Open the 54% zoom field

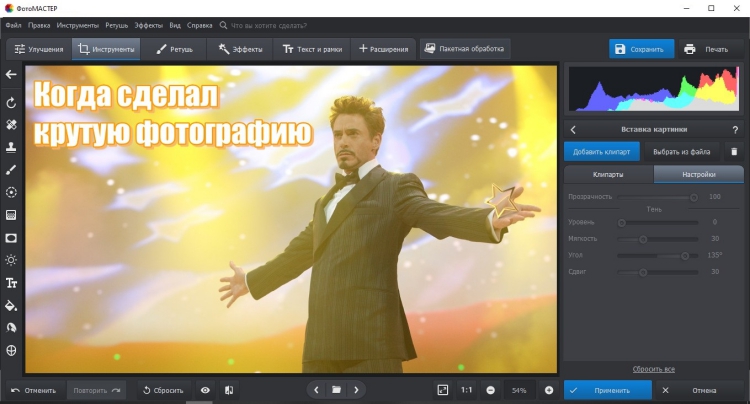[x=519, y=390]
